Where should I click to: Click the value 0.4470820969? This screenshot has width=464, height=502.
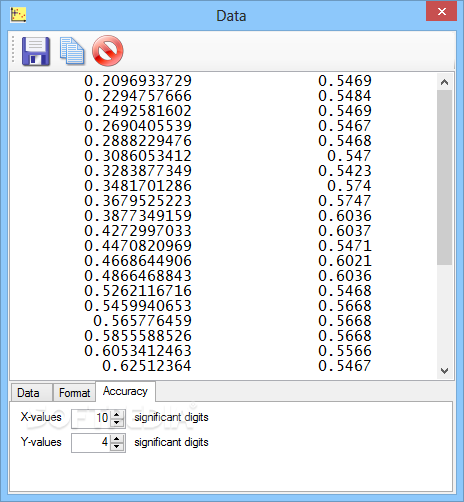point(138,246)
